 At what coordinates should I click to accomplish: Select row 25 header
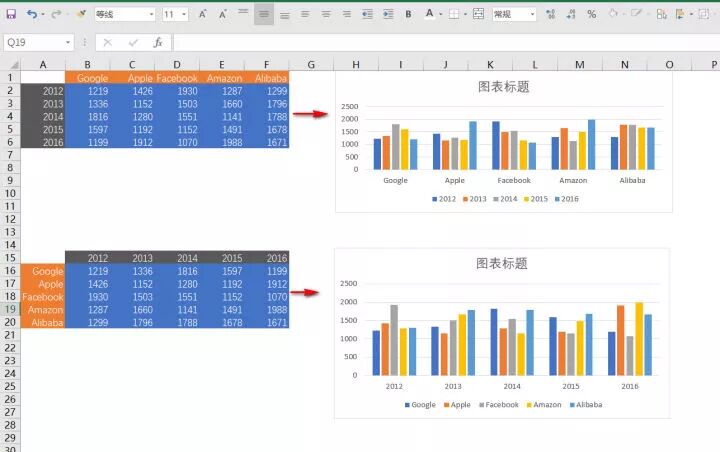tap(10, 386)
